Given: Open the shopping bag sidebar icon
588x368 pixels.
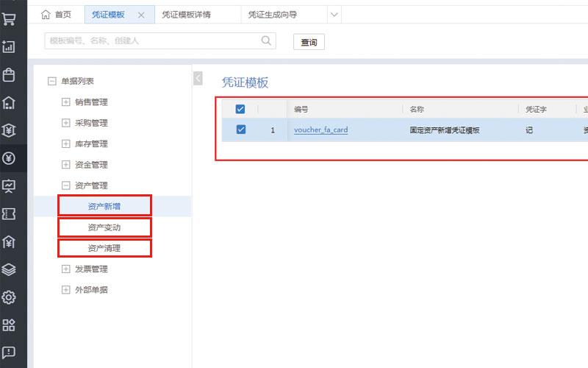Looking at the screenshot, I should (x=9, y=74).
